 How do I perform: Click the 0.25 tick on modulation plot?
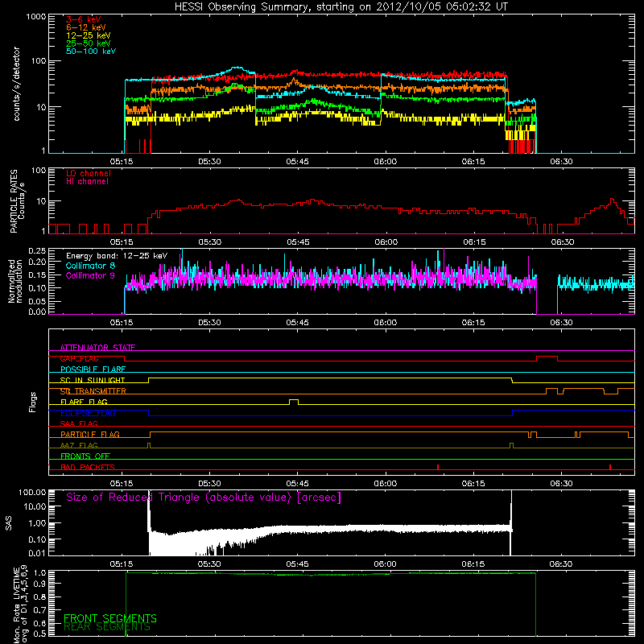(x=37, y=251)
